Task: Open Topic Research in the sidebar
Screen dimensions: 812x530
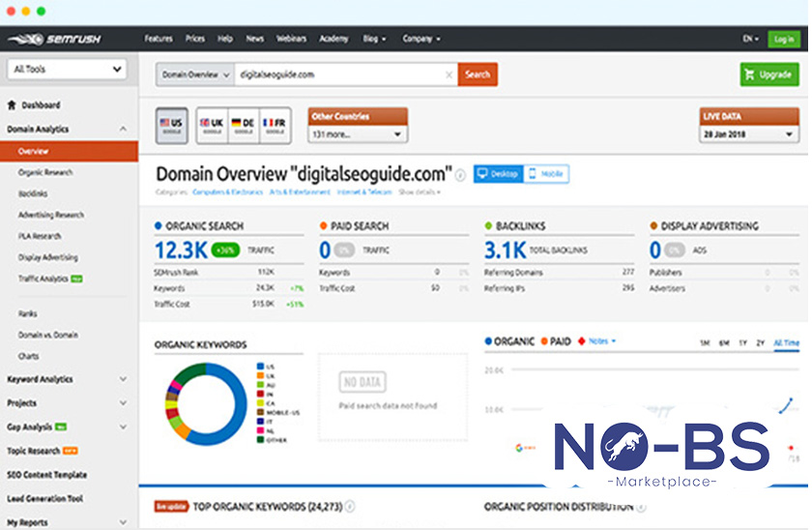Action: coord(33,451)
